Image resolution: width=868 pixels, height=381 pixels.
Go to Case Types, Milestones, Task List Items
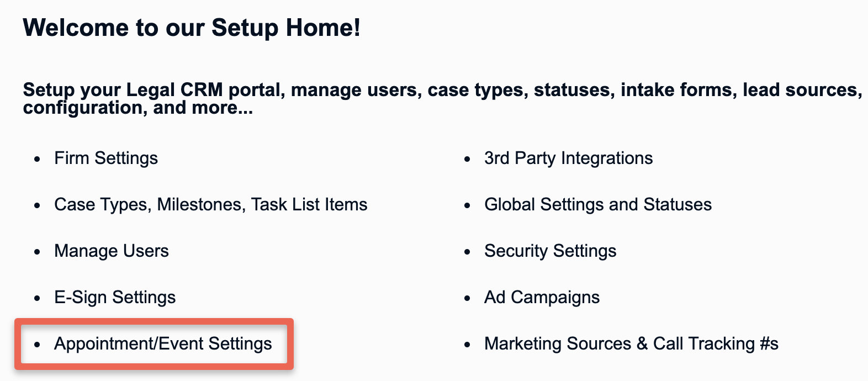click(x=210, y=205)
